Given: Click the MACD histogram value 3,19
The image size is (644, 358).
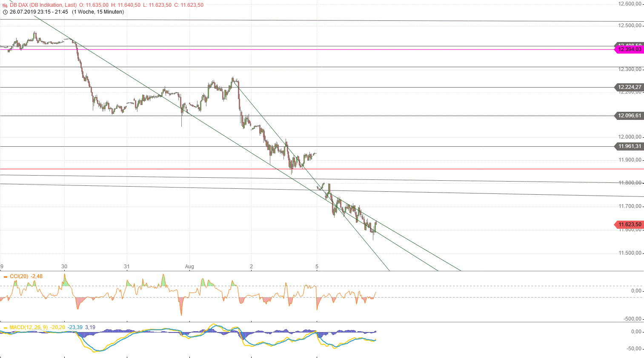Looking at the screenshot, I should pos(90,327).
